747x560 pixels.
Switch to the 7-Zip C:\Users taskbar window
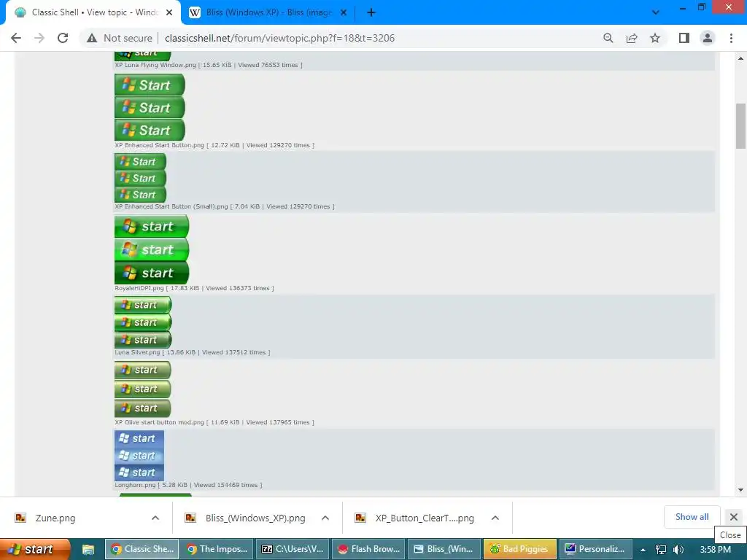click(293, 549)
